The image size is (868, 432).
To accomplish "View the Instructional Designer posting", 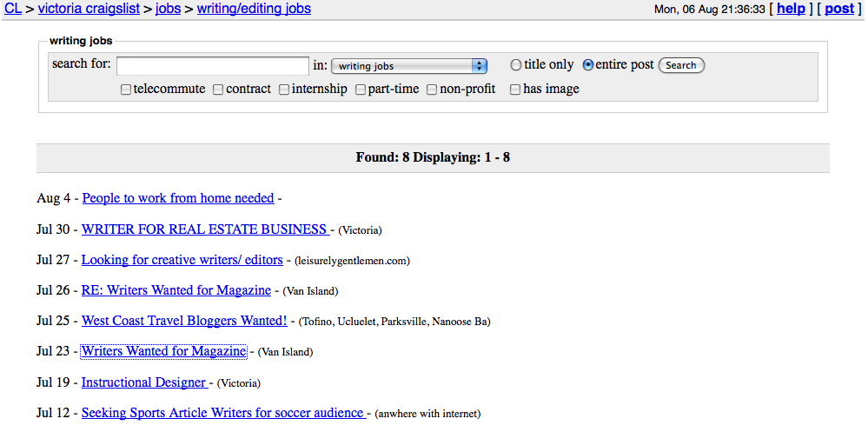I will coord(144,382).
